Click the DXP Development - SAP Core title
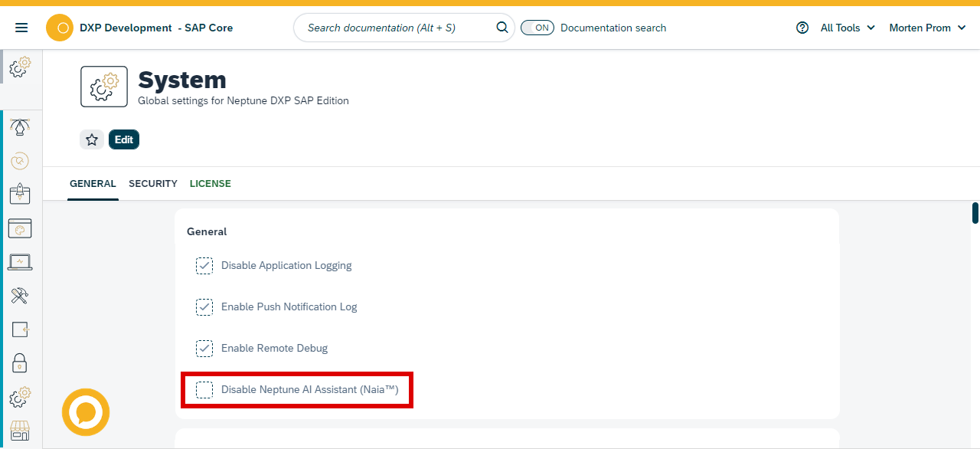 [x=156, y=28]
